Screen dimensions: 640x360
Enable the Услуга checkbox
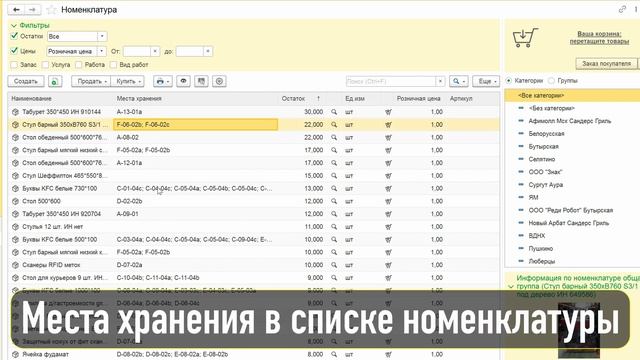(46, 65)
